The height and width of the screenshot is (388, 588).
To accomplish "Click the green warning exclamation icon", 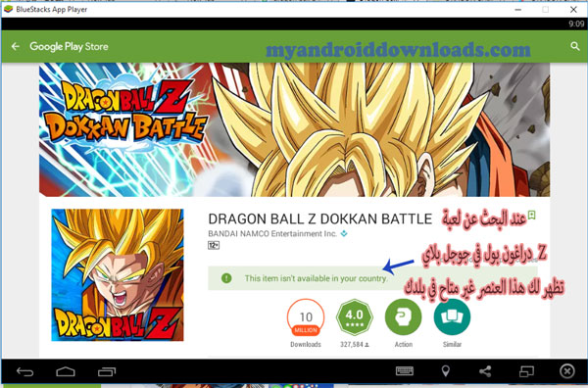I will pyautogui.click(x=226, y=278).
